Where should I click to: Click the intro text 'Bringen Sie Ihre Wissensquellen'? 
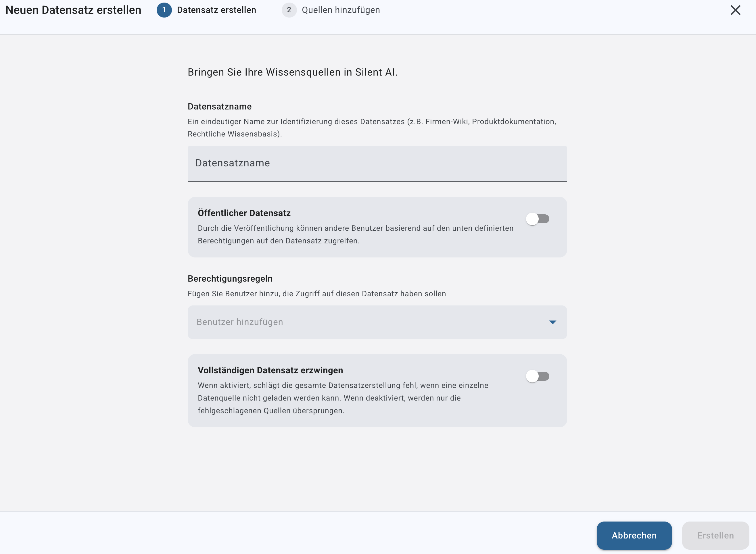point(292,72)
